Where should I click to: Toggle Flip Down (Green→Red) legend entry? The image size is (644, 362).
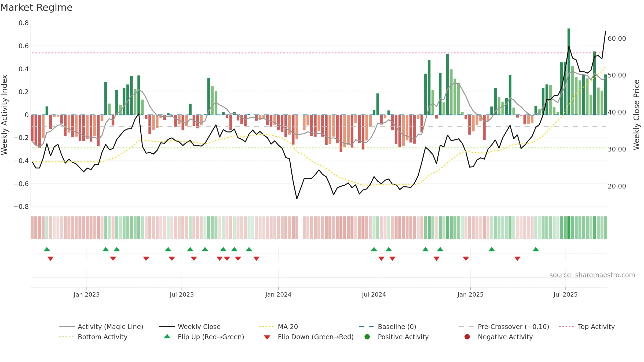[x=309, y=337]
